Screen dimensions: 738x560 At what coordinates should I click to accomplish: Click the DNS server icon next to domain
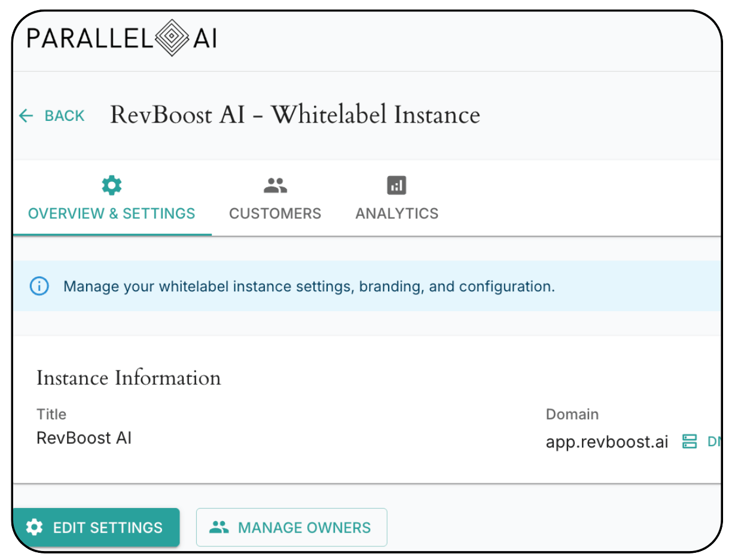click(x=690, y=442)
